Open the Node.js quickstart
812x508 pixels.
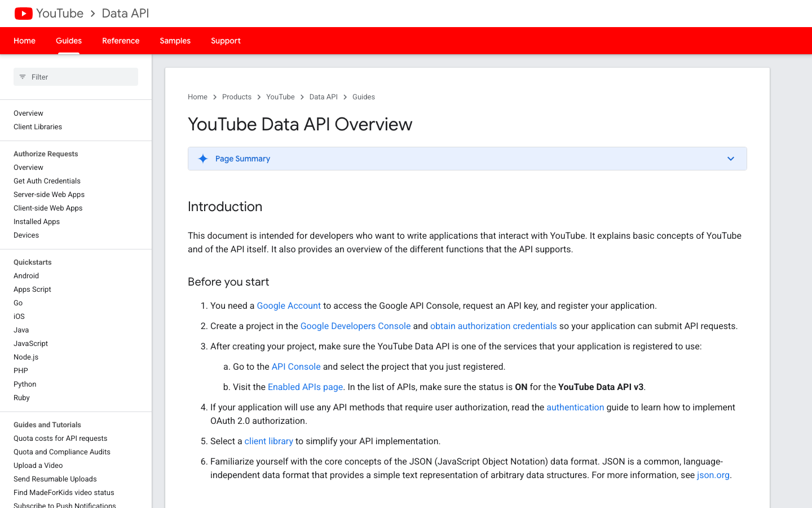pos(26,357)
